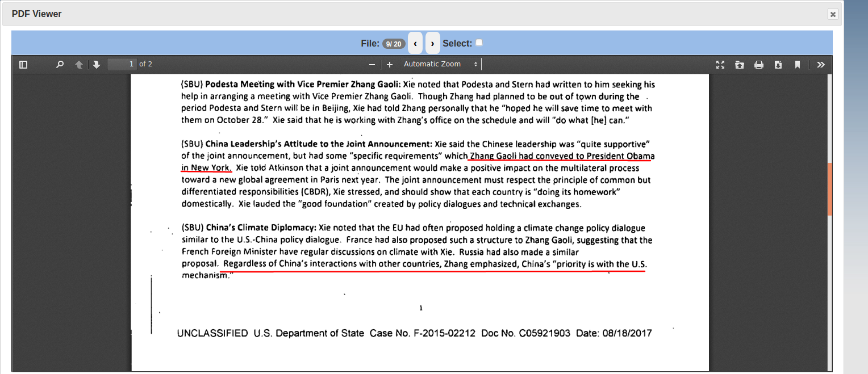Screen dimensions: 868x374
Task: Open a file from the PDF toolbar
Action: 740,65
